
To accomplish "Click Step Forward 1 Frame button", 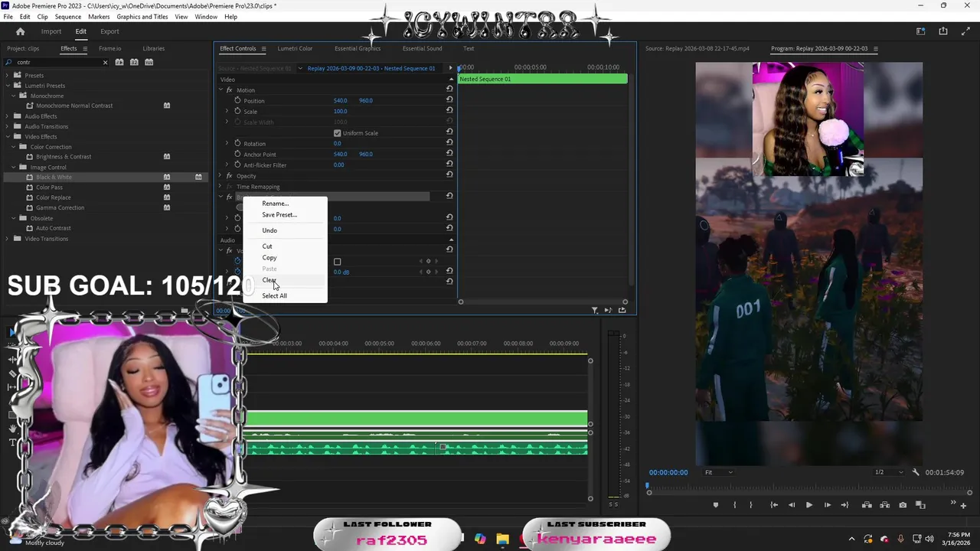I will pyautogui.click(x=827, y=505).
